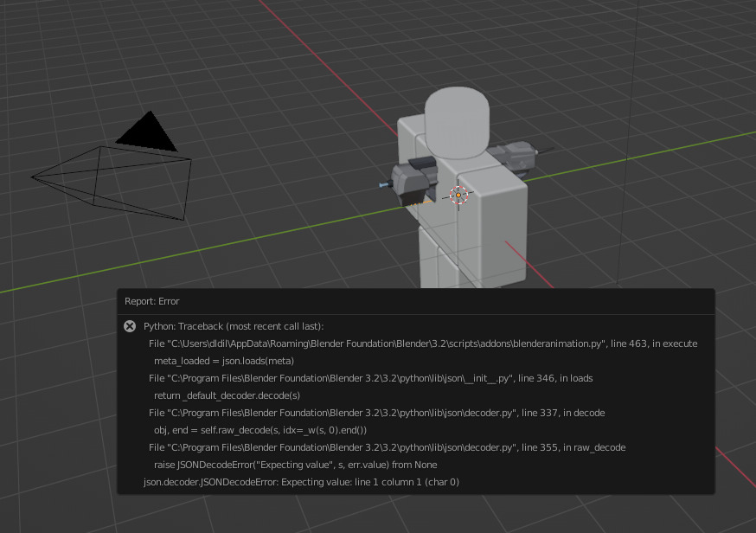Screen dimensions: 756x533
Task: Click the final 'json.decoder.JSONDecodeError: Expecting value' line
Action: pyautogui.click(x=301, y=482)
